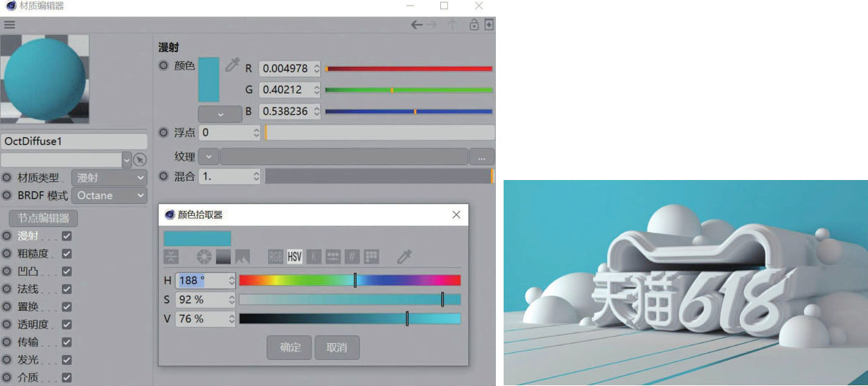
Task: Toggle the 凹凸 channel checkbox
Action: (x=67, y=271)
